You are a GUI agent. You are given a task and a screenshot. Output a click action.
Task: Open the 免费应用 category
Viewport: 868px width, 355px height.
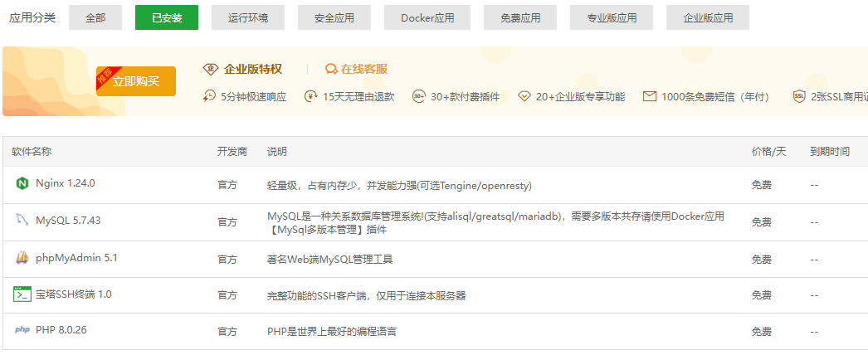pos(520,17)
